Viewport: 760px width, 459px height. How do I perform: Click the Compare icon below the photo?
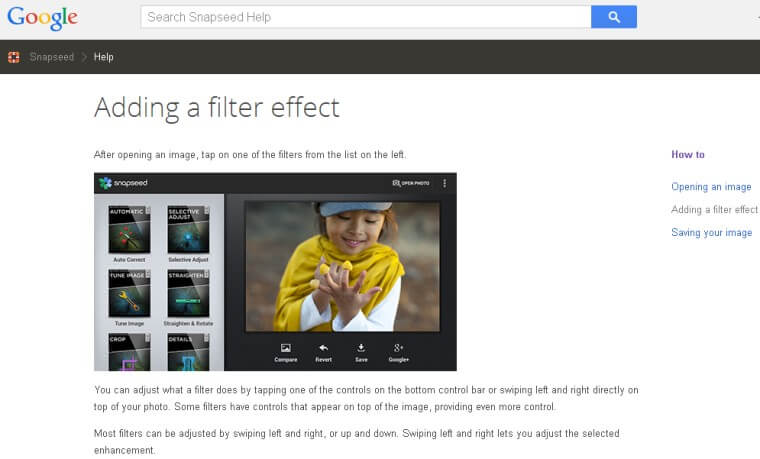286,350
